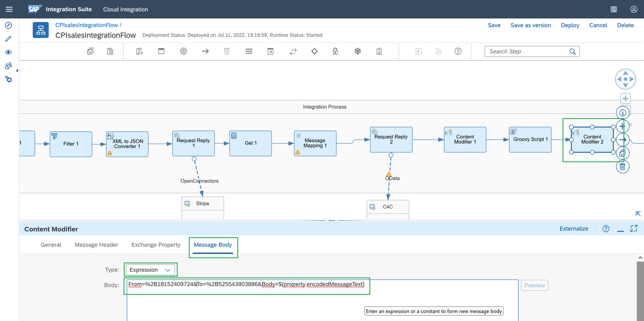The height and width of the screenshot is (321, 644).
Task: Open the notifications icon in header
Action: click(614, 9)
